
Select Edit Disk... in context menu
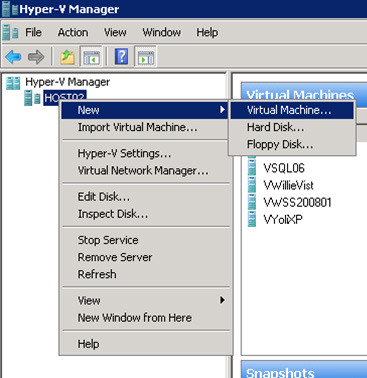tap(145, 197)
